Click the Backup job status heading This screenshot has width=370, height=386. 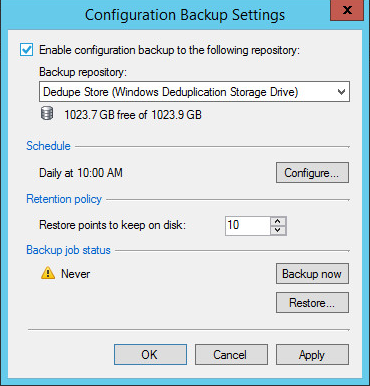pos(68,250)
